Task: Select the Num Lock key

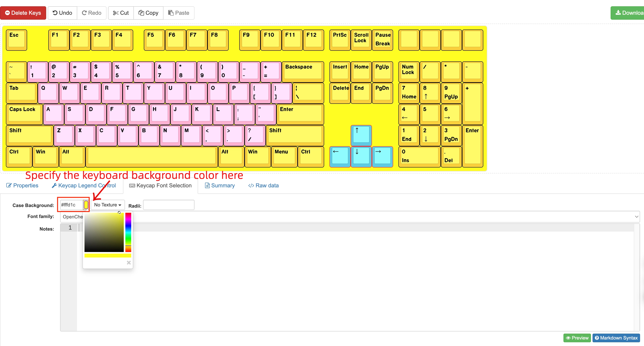Action: (x=409, y=72)
